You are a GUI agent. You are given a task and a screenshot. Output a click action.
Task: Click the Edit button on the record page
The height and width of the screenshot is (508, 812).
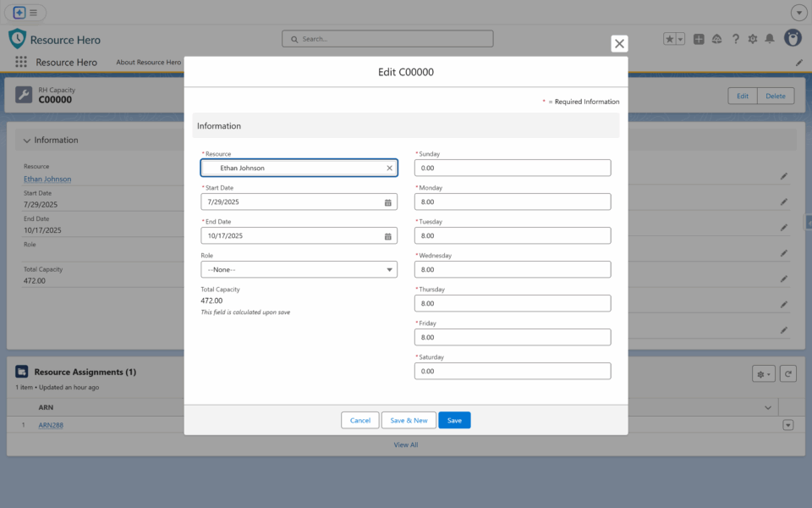[x=743, y=96]
